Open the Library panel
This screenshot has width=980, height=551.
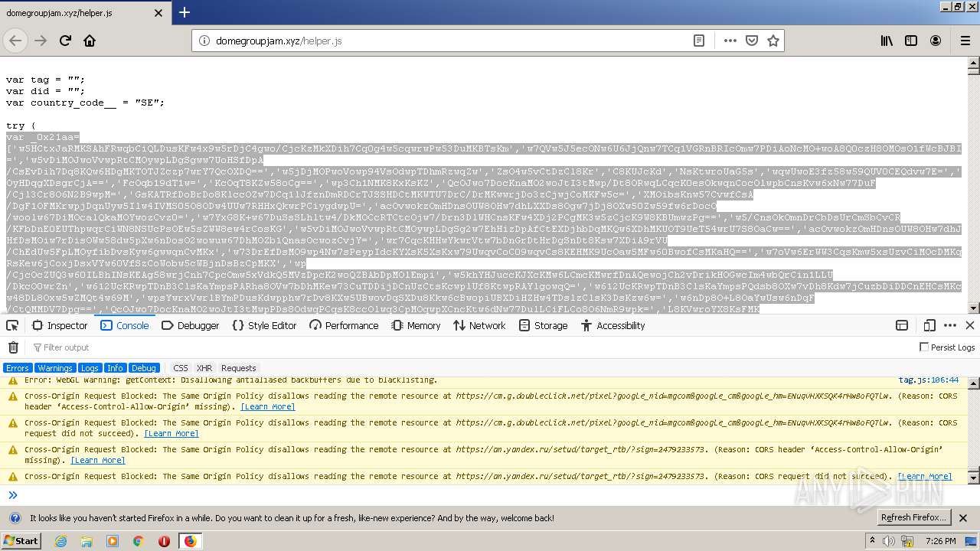[887, 41]
